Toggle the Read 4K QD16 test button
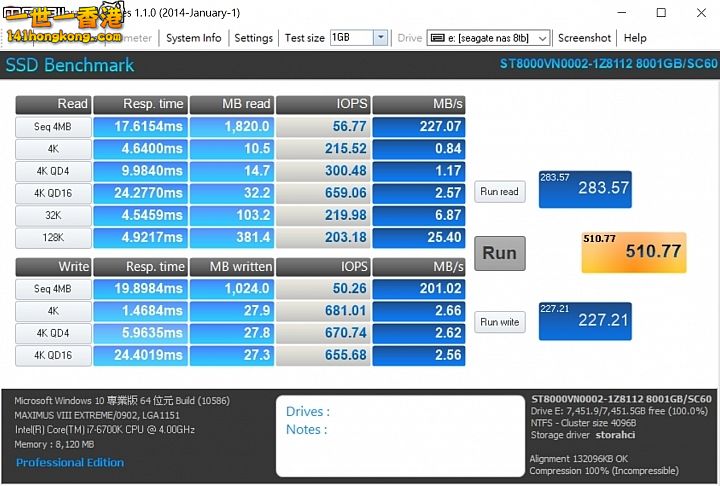The image size is (720, 486). (x=53, y=193)
